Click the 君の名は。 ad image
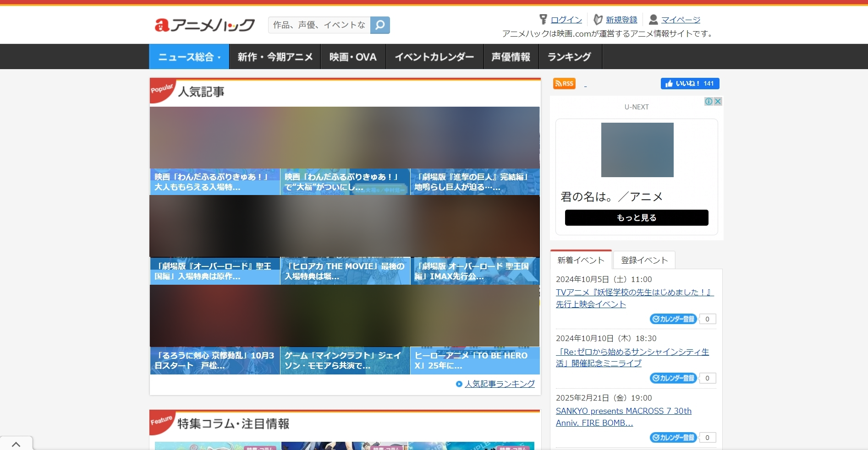The width and height of the screenshot is (868, 450). click(x=637, y=150)
